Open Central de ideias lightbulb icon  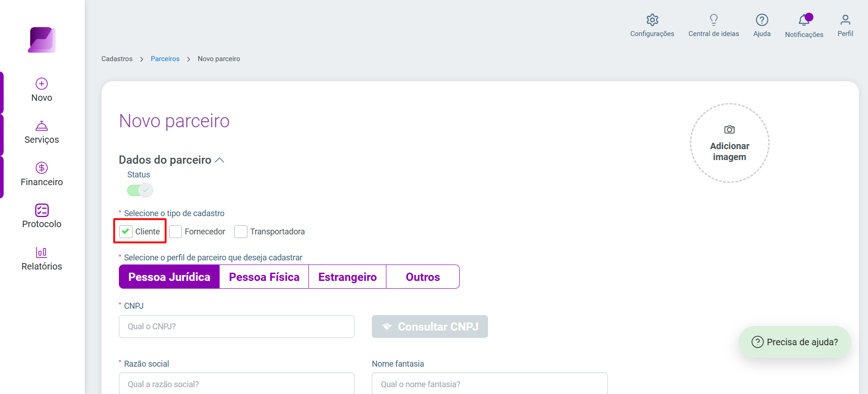(714, 20)
